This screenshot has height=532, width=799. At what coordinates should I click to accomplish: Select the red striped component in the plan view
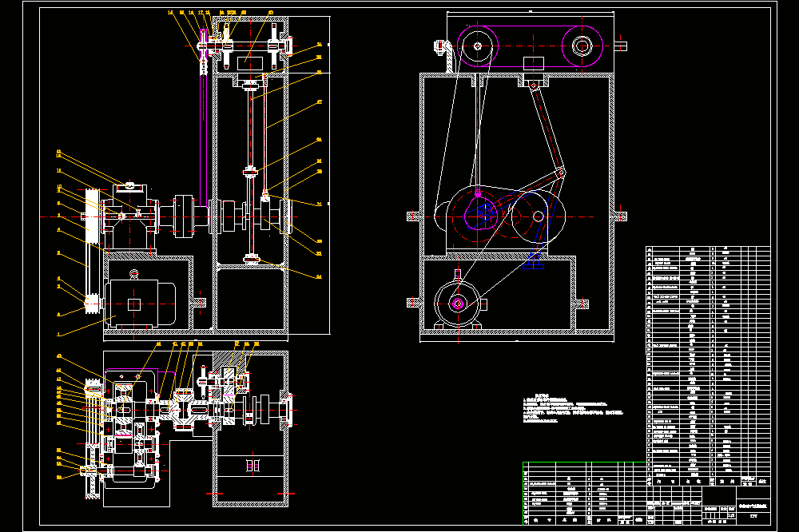pyautogui.click(x=253, y=465)
